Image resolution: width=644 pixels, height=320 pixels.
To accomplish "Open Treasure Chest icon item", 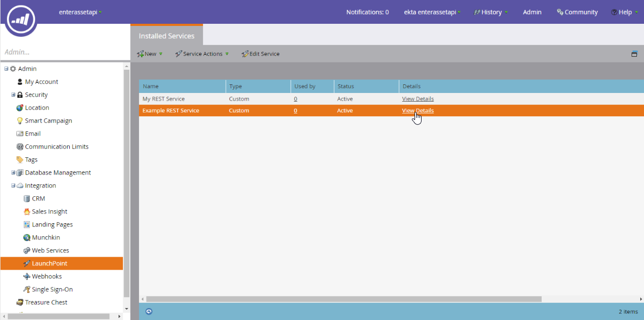I will pos(20,302).
